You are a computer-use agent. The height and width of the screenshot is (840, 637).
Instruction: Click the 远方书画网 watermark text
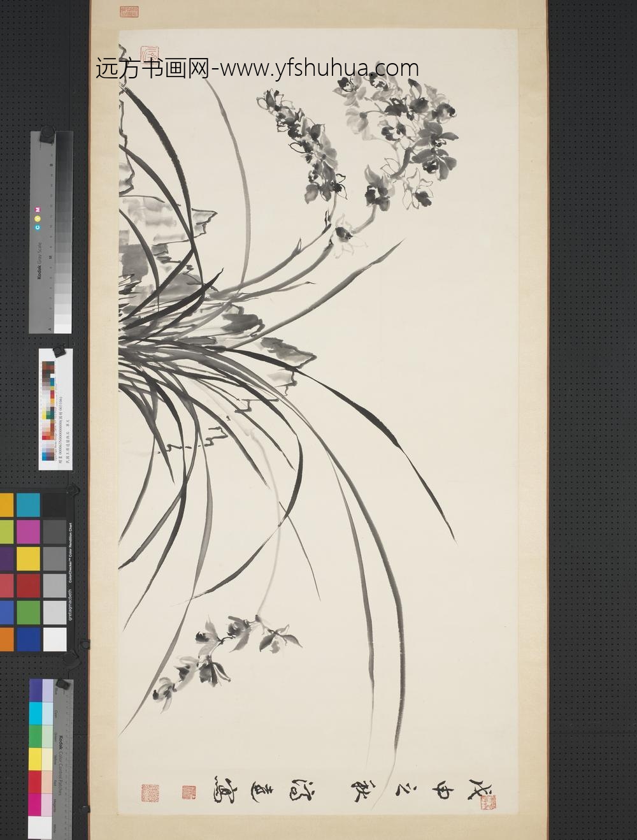pyautogui.click(x=153, y=68)
